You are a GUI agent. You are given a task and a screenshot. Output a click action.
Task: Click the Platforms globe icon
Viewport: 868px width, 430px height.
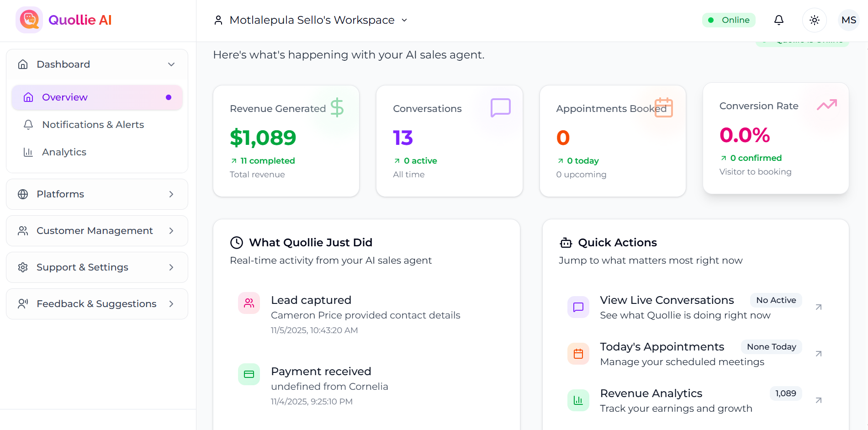pos(23,194)
